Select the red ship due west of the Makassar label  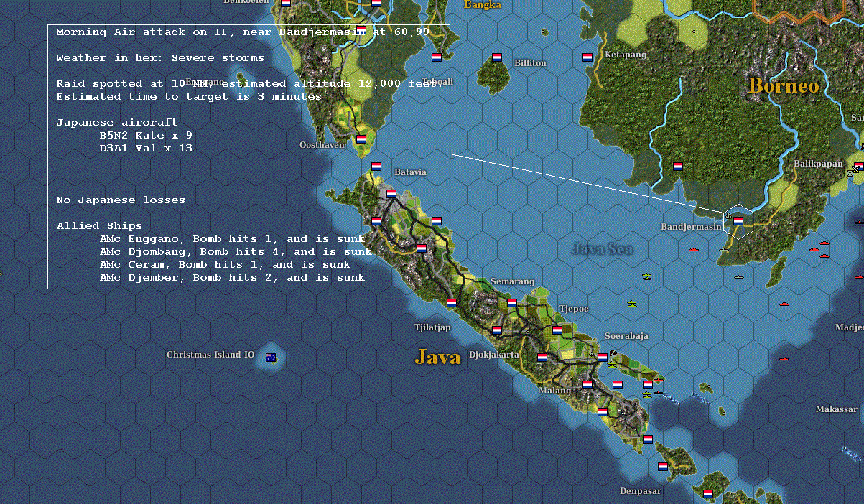(x=784, y=358)
